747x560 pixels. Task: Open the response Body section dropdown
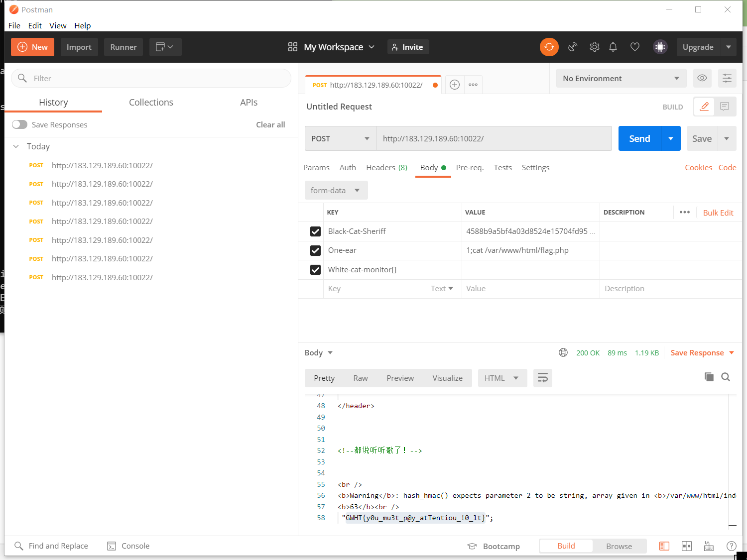pyautogui.click(x=319, y=352)
